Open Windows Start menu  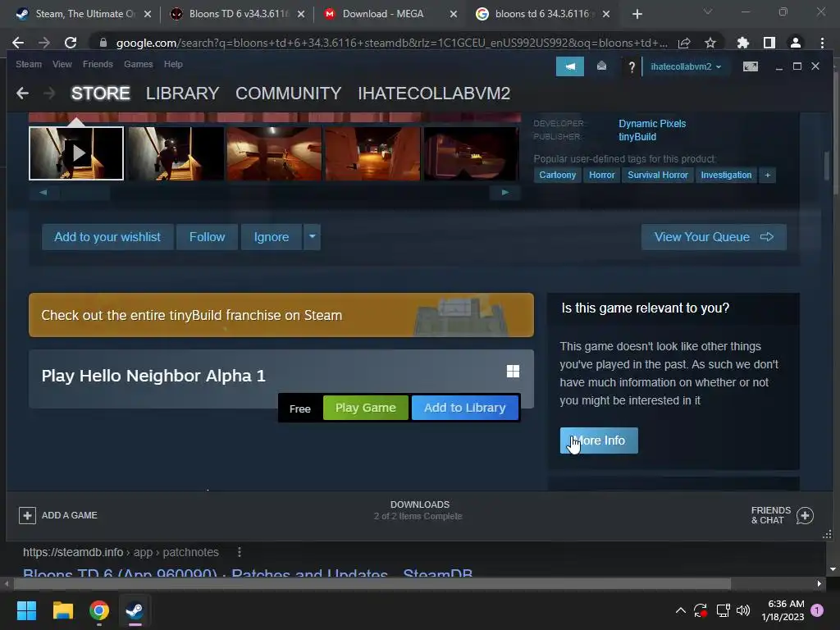tap(26, 610)
